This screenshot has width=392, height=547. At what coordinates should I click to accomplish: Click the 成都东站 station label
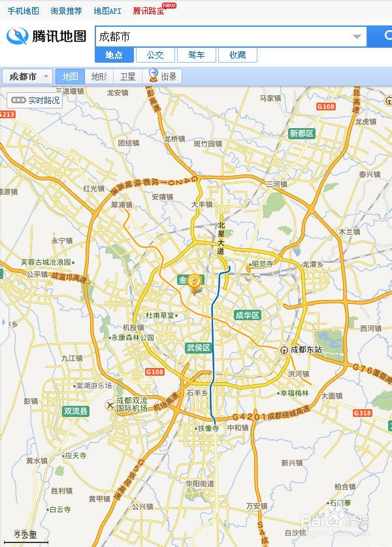[x=306, y=350]
